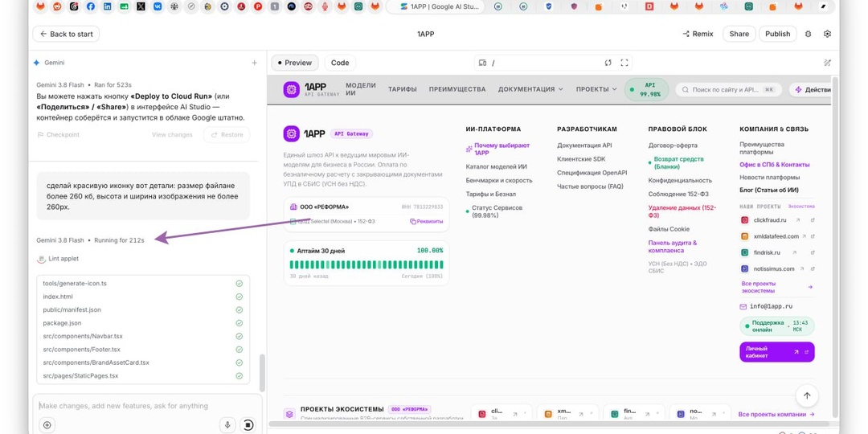Click checkmark status for tools/generate-icon.ts
Screen dimensions: 868x434
(x=240, y=284)
